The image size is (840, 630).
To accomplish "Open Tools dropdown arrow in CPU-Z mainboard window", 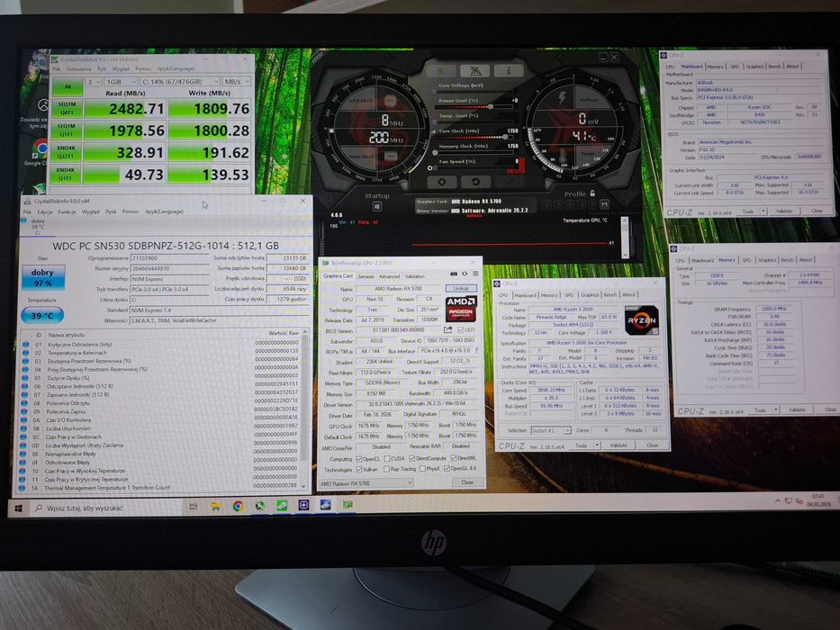I will [x=763, y=211].
